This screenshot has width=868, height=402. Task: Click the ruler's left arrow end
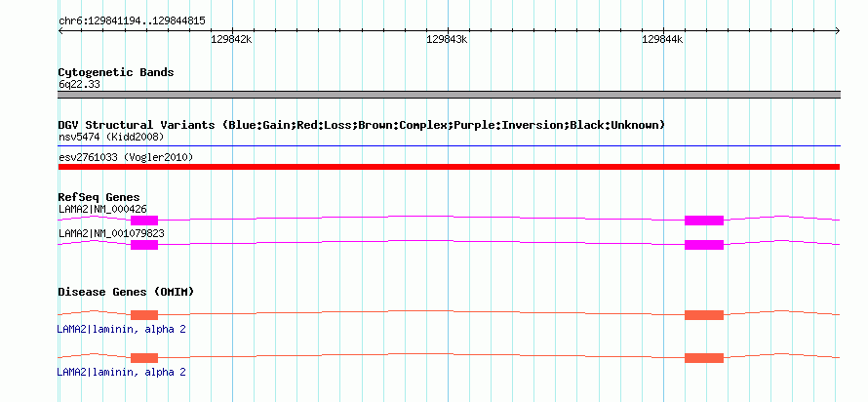click(60, 31)
